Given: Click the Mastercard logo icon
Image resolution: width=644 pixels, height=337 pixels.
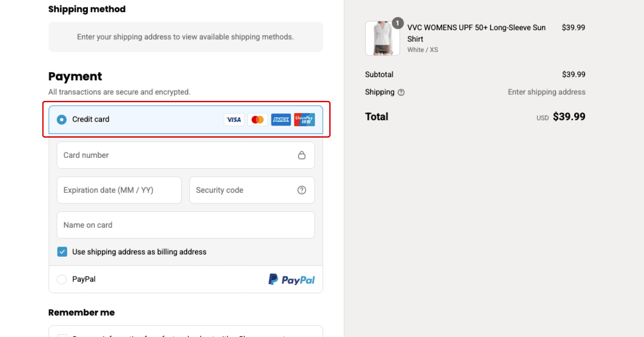Looking at the screenshot, I should (x=257, y=120).
